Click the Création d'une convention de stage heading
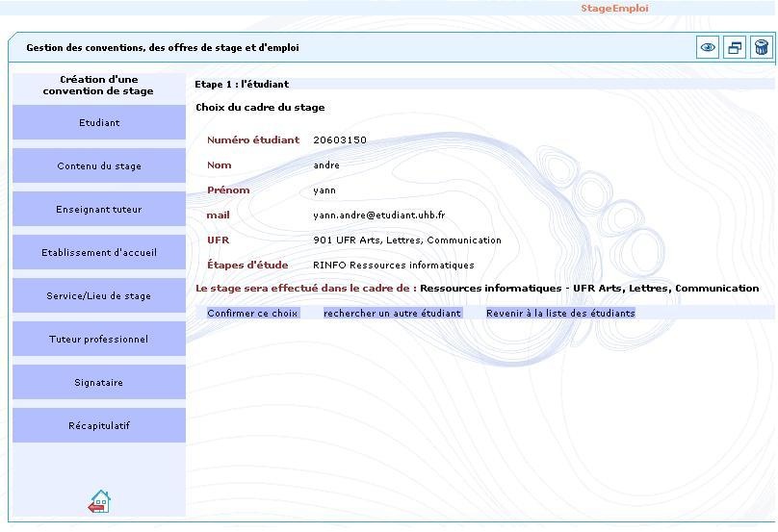Image resolution: width=778 pixels, height=532 pixels. (98, 86)
